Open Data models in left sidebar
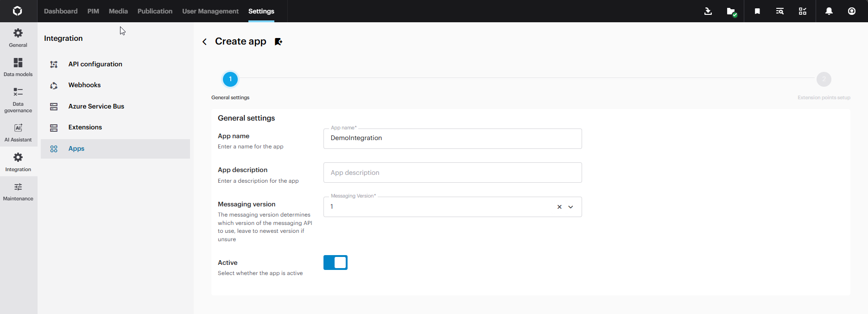 tap(18, 67)
